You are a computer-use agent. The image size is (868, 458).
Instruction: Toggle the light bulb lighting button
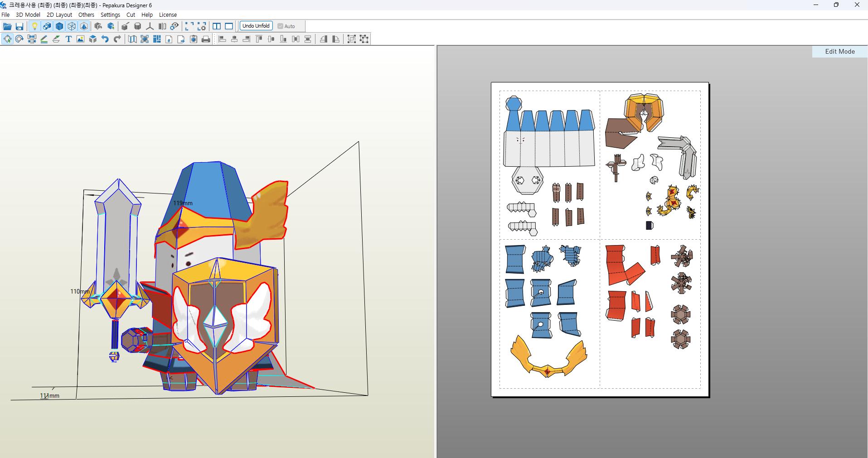(x=34, y=26)
